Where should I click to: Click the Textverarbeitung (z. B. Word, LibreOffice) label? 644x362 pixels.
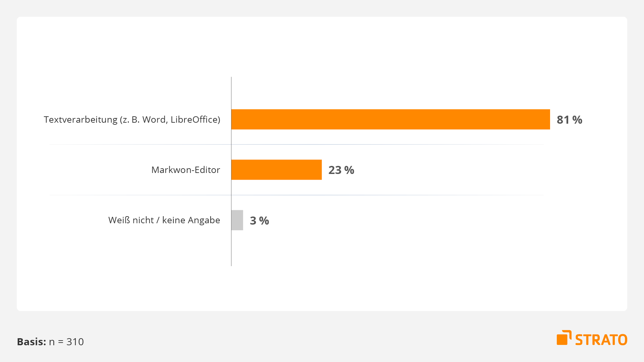(132, 120)
